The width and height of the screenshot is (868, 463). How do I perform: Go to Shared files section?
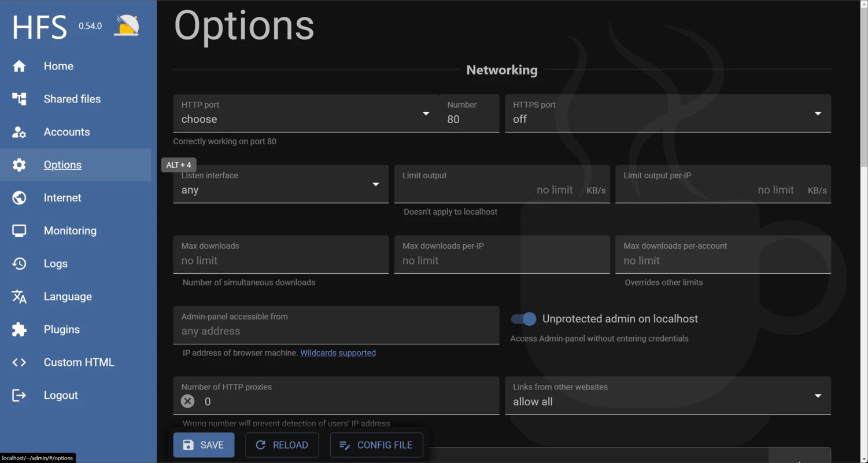coord(72,99)
